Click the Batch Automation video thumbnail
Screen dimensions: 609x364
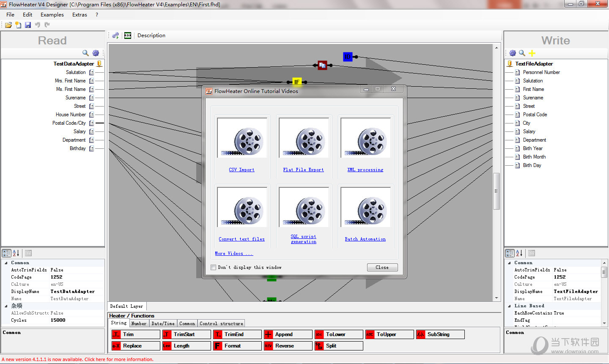pos(365,207)
